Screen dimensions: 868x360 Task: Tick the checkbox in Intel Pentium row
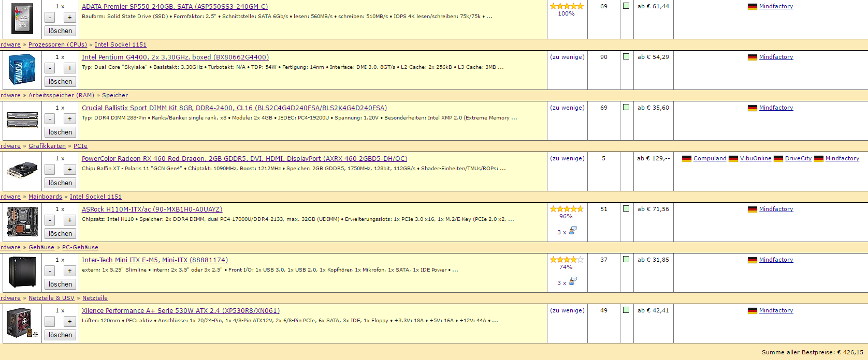point(626,56)
